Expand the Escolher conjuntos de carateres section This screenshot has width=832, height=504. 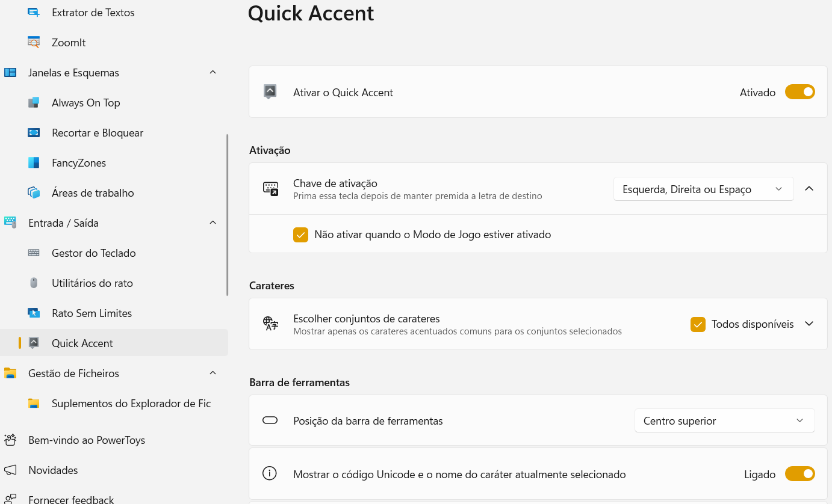coord(809,324)
